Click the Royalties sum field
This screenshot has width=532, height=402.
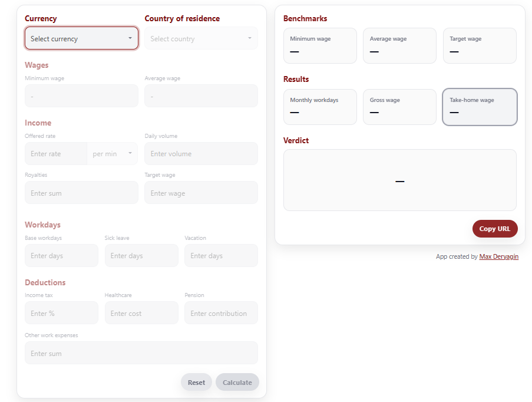pyautogui.click(x=81, y=193)
